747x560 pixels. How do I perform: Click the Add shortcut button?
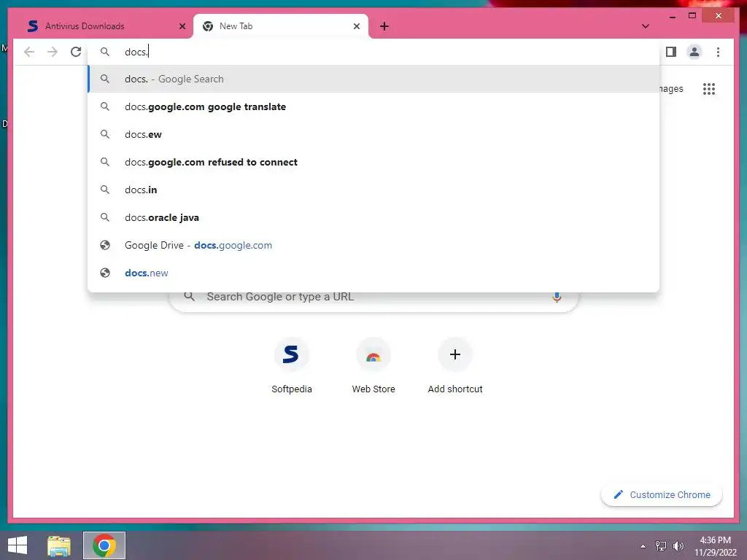tap(455, 366)
